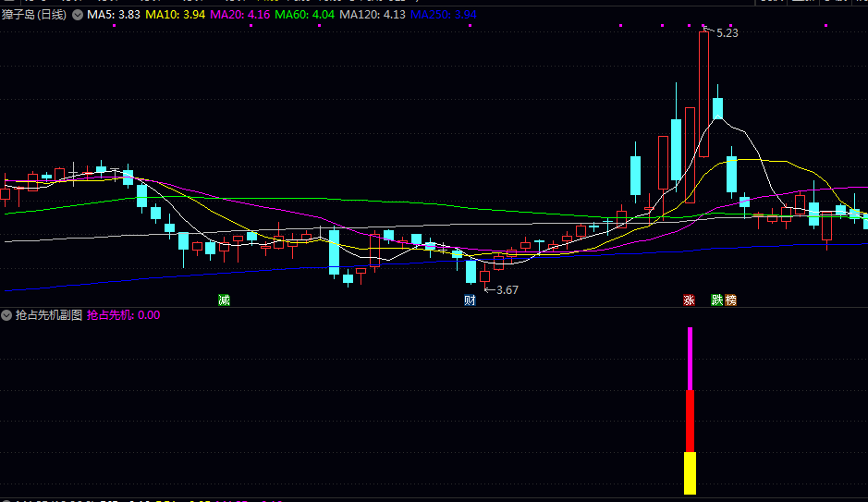Click the magenta segment of the signal bar
The image size is (868, 502).
coord(690,359)
